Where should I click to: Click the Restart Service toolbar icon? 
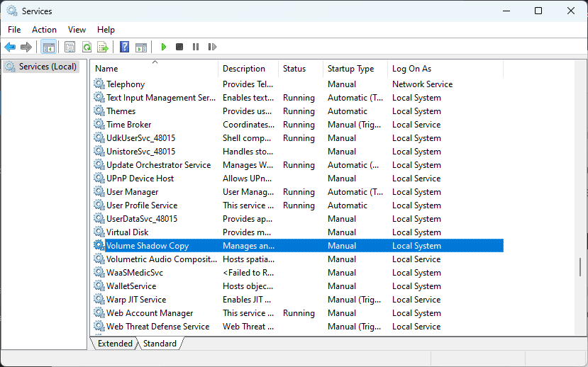(212, 47)
